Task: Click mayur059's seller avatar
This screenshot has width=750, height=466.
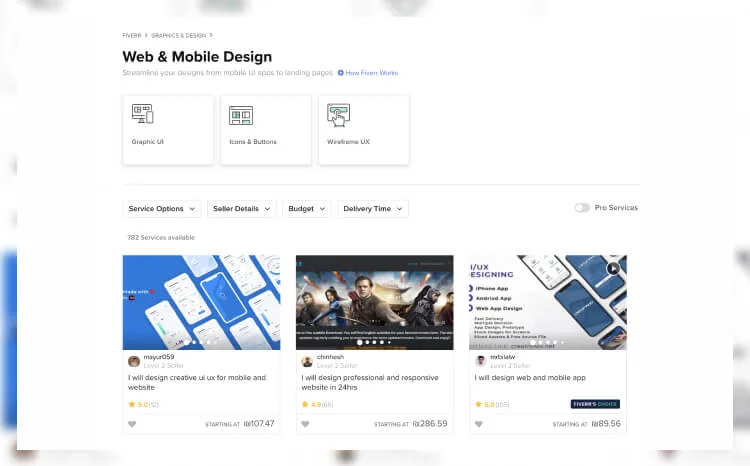Action: 134,361
